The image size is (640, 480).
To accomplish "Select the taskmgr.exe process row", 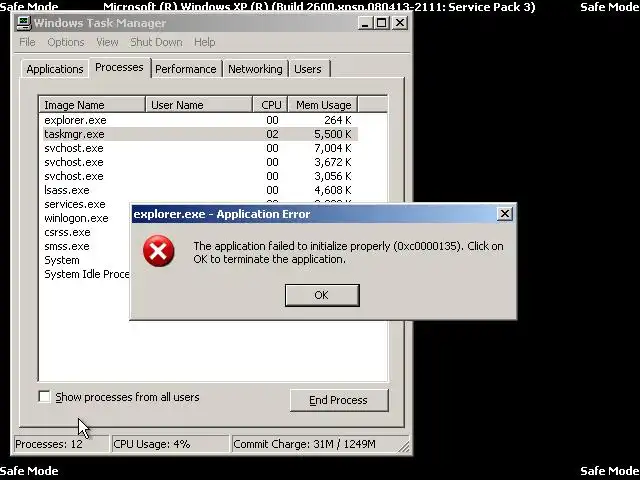I will tap(200, 134).
